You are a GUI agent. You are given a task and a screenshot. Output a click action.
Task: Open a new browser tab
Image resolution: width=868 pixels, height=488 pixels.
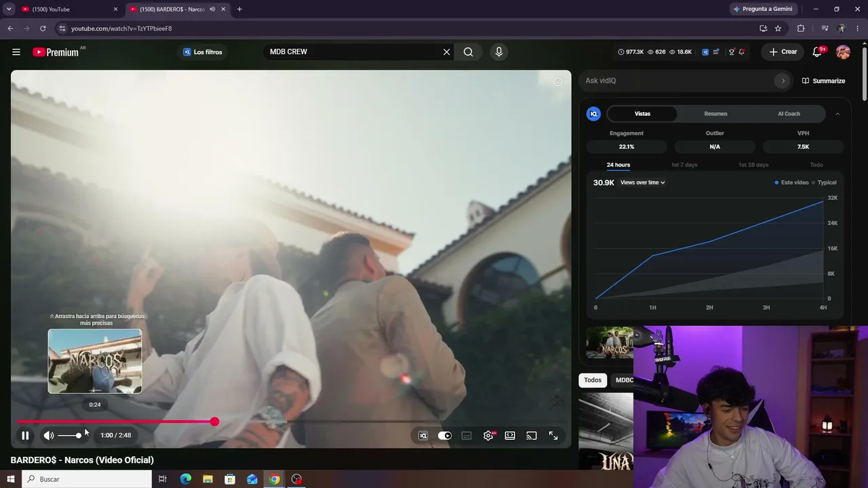[x=239, y=9]
